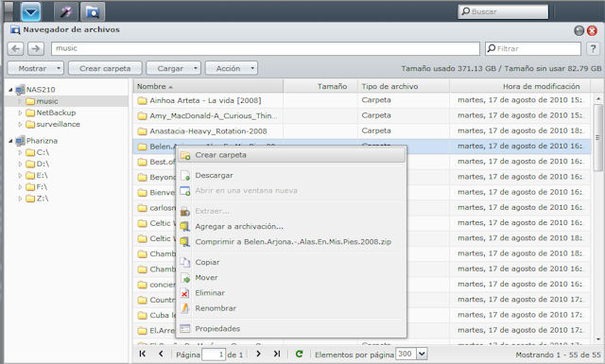Click the vertical scrollbar thumb
This screenshot has width=605, height=364.
click(x=597, y=138)
